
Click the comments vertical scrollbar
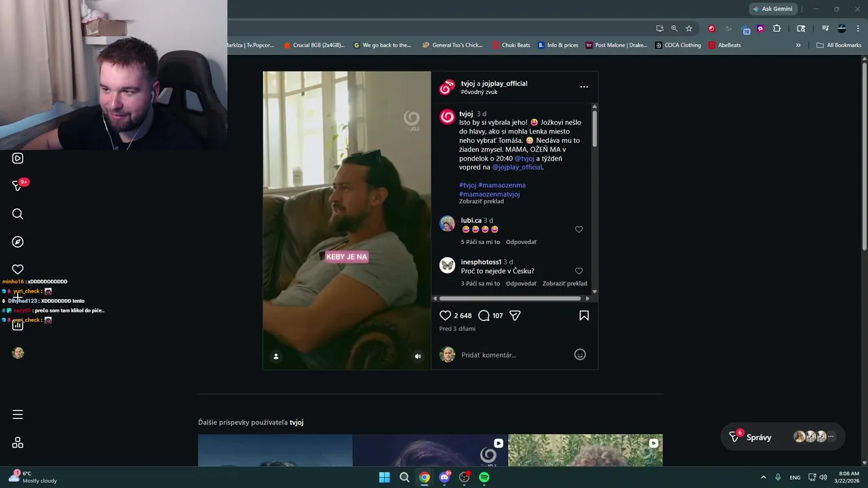point(595,128)
